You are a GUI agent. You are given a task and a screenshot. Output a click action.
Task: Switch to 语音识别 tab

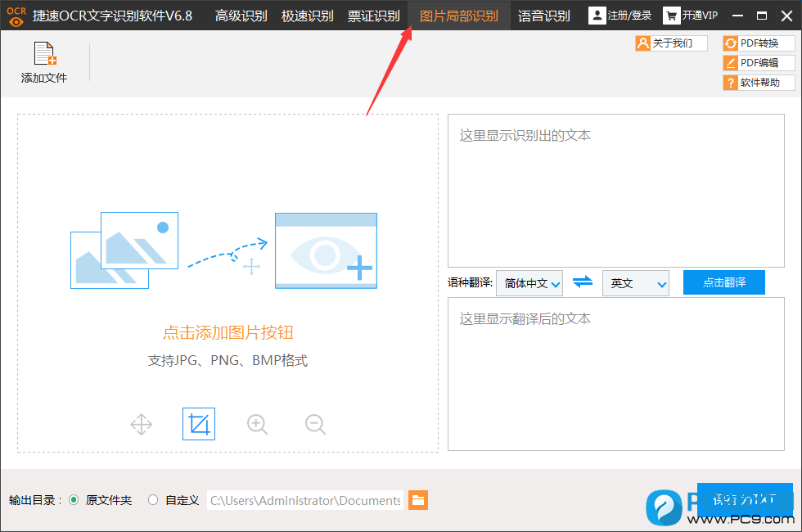543,16
